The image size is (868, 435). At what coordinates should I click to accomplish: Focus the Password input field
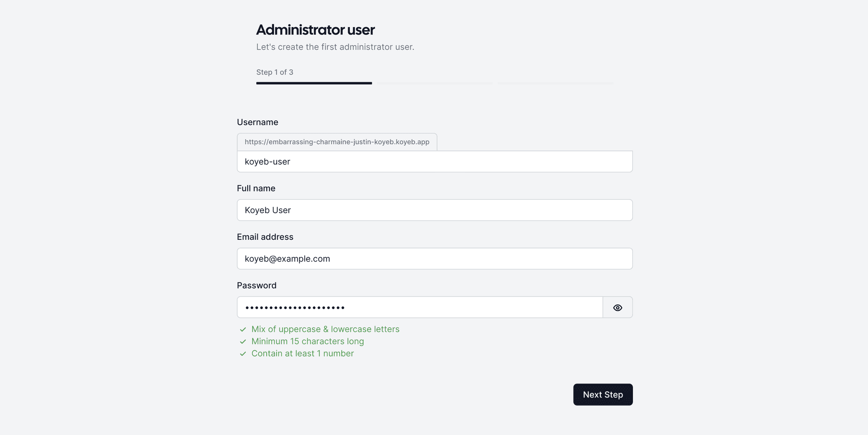pos(420,308)
